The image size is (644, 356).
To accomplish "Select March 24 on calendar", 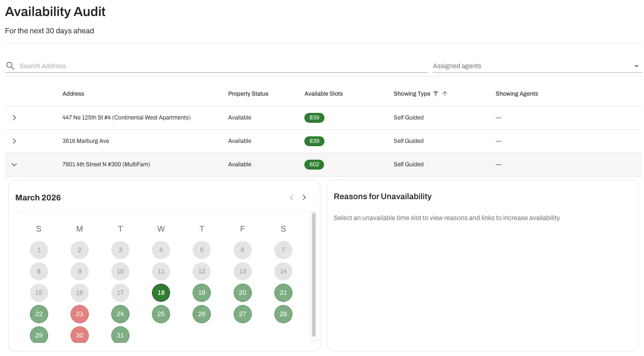I will (x=120, y=314).
